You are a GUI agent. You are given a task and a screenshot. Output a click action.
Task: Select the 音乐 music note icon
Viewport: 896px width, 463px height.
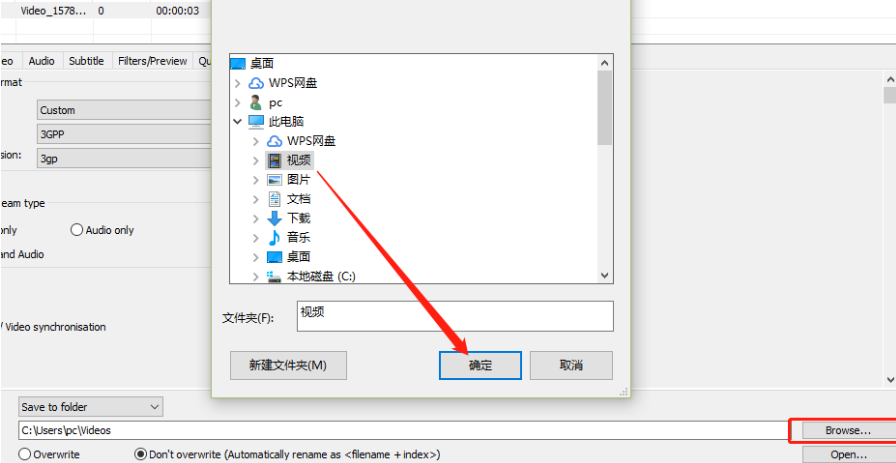[x=274, y=237]
